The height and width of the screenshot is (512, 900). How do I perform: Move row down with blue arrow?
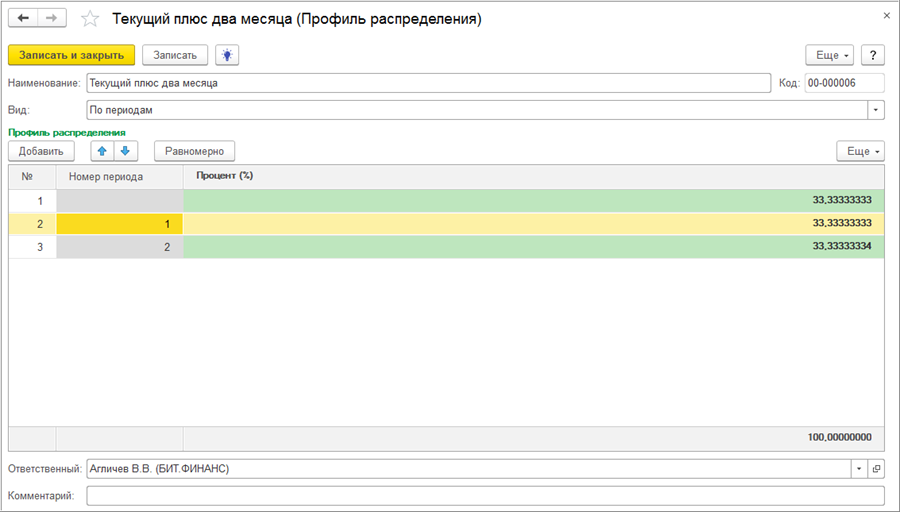coord(124,151)
